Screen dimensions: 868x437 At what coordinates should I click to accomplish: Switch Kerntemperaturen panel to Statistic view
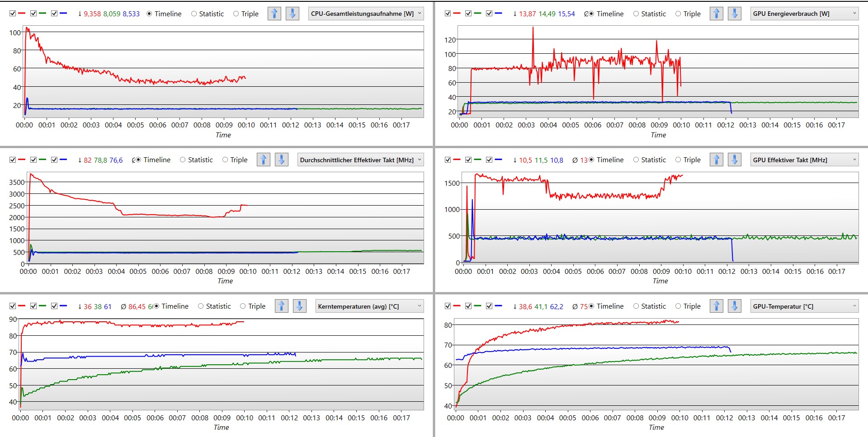coord(201,306)
